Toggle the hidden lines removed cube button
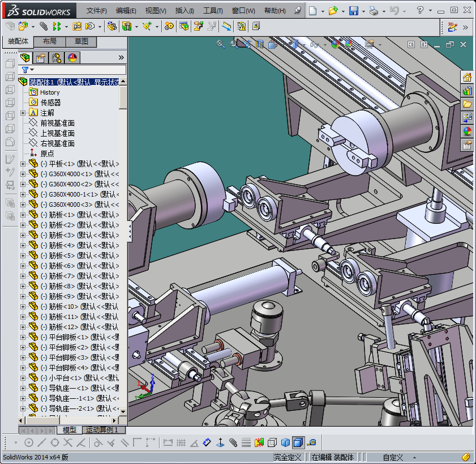Image resolution: width=476 pixels, height=464 pixels. coord(272,442)
